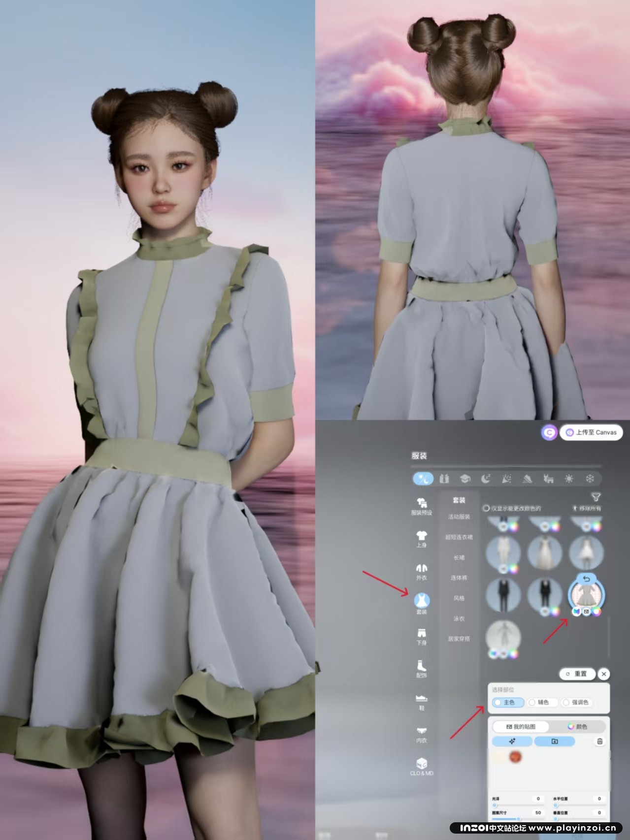Switch to the 颜色 color tab

click(x=577, y=726)
